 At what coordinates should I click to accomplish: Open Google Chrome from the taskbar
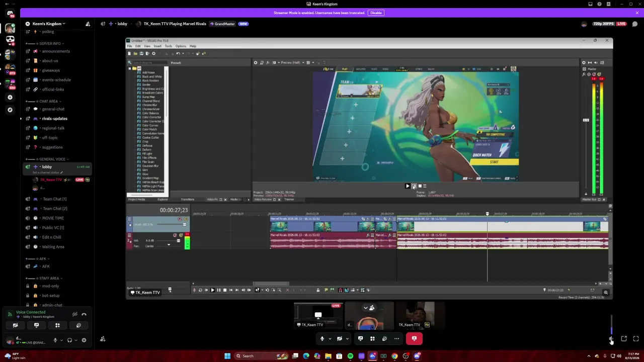coord(394,356)
